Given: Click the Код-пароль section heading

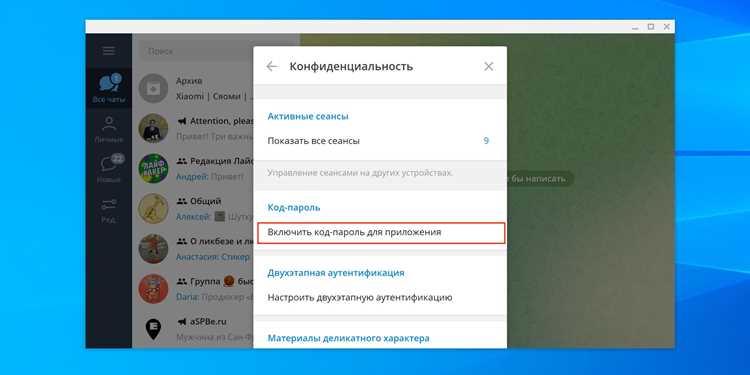Looking at the screenshot, I should pos(294,208).
